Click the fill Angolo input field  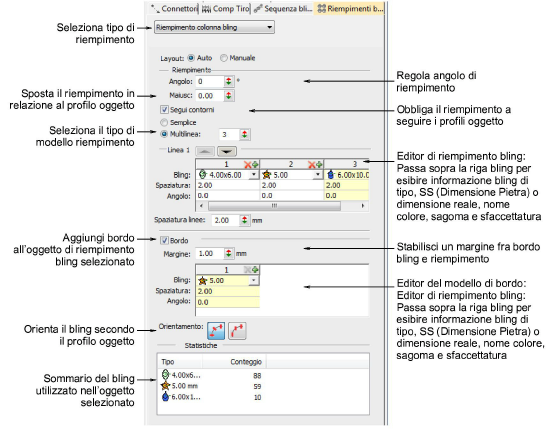[209, 81]
